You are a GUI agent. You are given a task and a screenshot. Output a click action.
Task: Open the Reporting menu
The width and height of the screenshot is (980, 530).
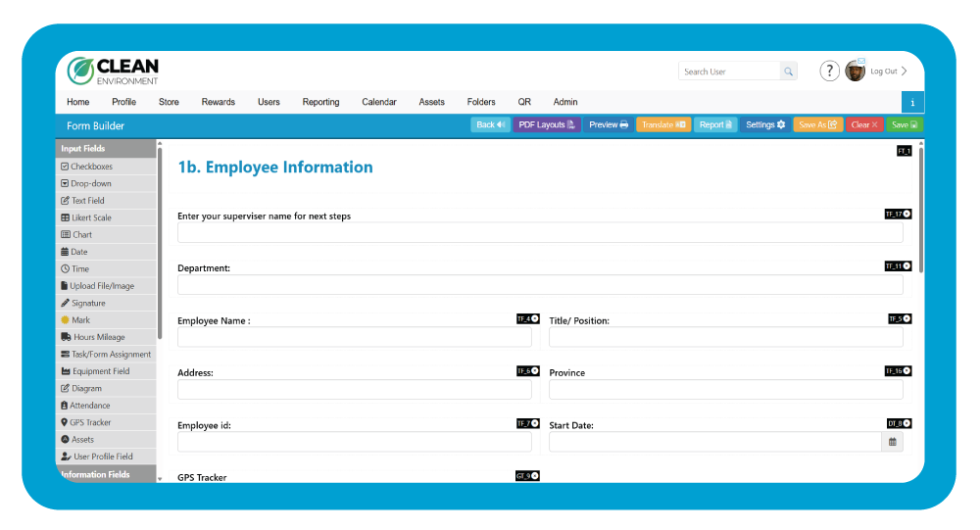[320, 102]
